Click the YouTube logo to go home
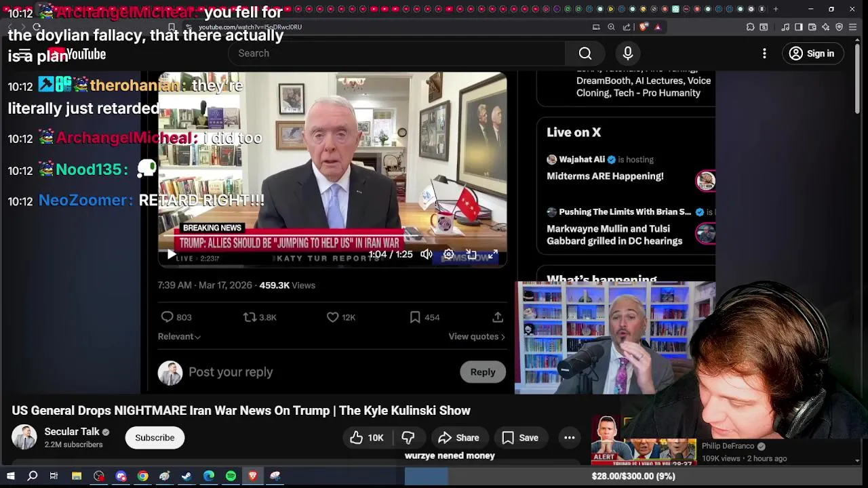Viewport: 868px width, 488px height. [76, 54]
